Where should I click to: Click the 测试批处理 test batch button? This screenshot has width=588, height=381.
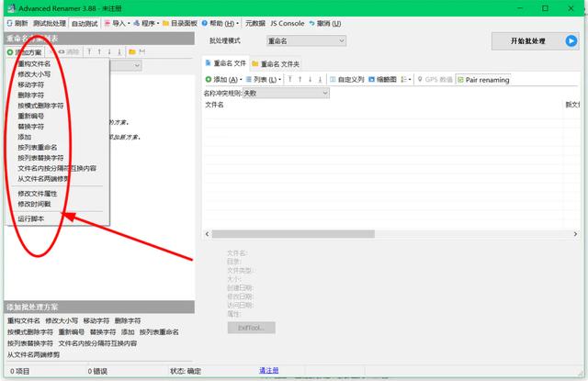point(50,23)
